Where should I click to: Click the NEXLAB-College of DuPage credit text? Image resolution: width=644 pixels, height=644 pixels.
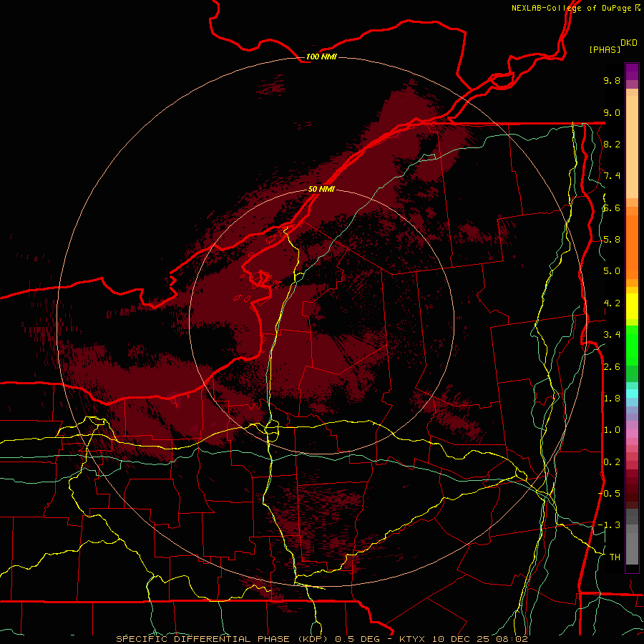(575, 8)
